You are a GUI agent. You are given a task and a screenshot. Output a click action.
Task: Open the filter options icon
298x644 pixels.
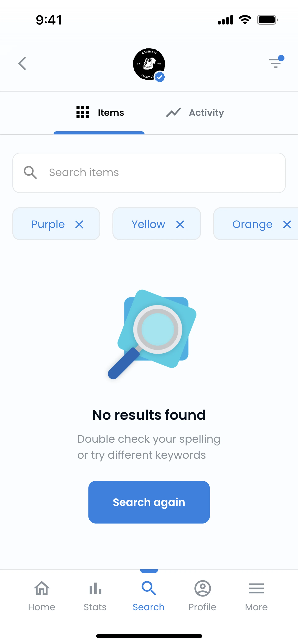[275, 63]
